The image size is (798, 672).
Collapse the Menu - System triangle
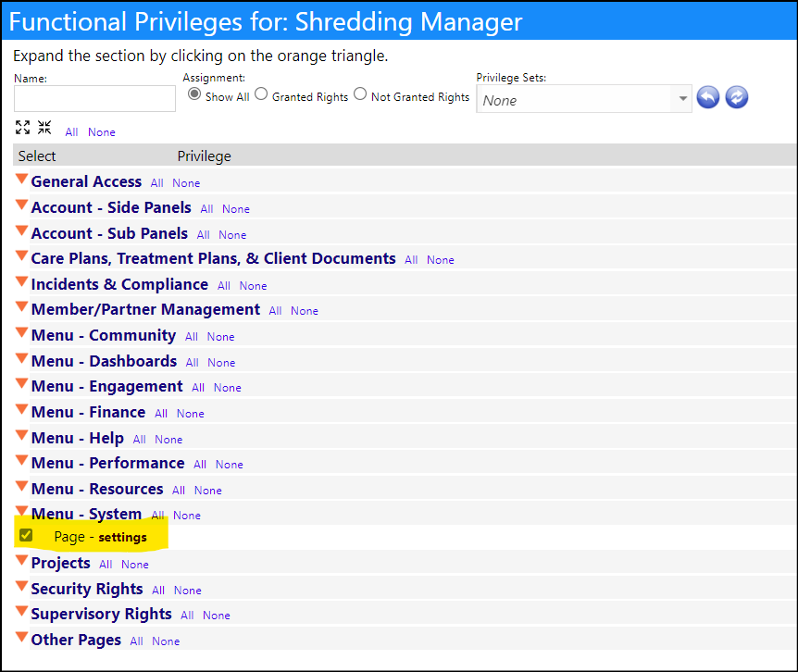tap(21, 511)
